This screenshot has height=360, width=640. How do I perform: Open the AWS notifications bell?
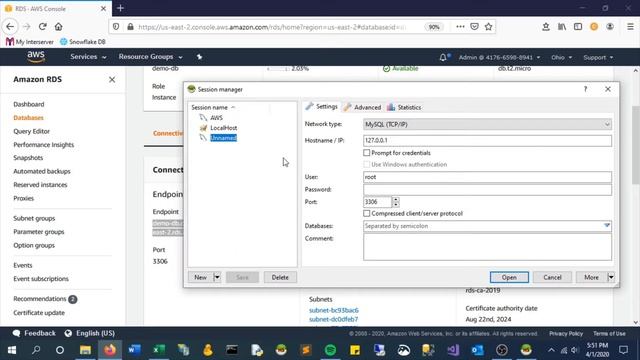[x=443, y=58]
